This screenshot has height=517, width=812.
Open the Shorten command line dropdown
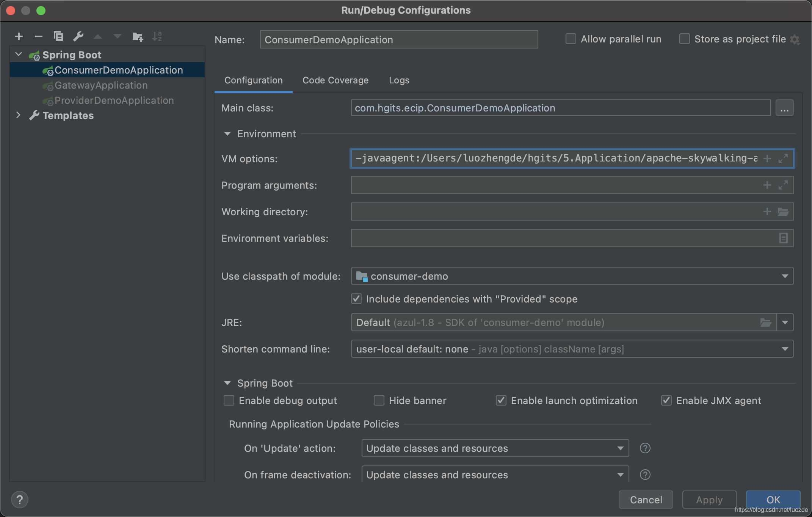pyautogui.click(x=785, y=349)
